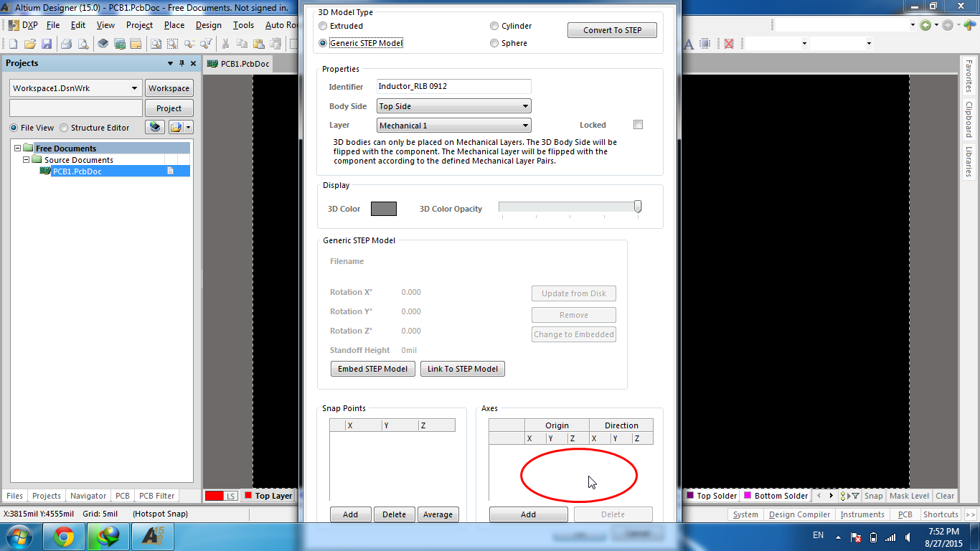This screenshot has width=980, height=551.
Task: Tick the Locked checkbox
Action: click(x=638, y=125)
